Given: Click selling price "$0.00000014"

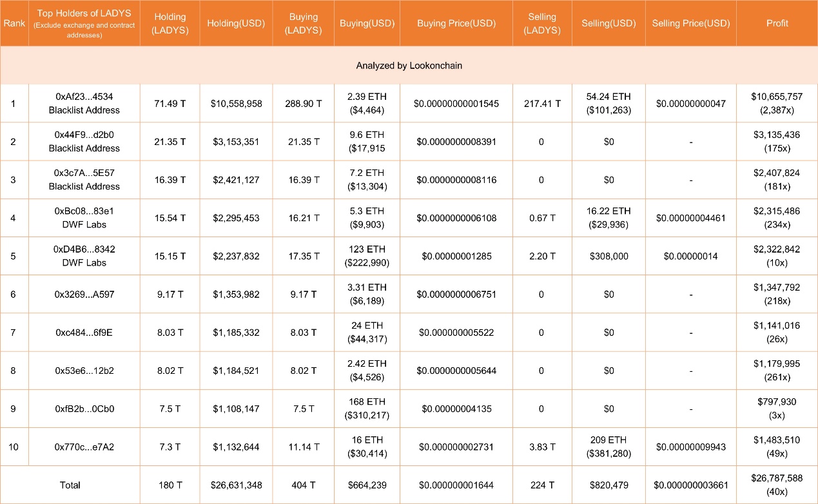Looking at the screenshot, I should 691,256.
